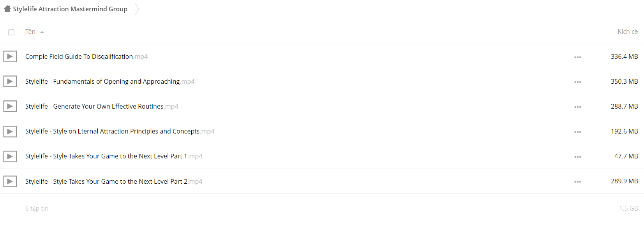Screen dimensions: 644x225
Task: Click video icon for Eternal Attraction Principles file
Action: coord(10,132)
